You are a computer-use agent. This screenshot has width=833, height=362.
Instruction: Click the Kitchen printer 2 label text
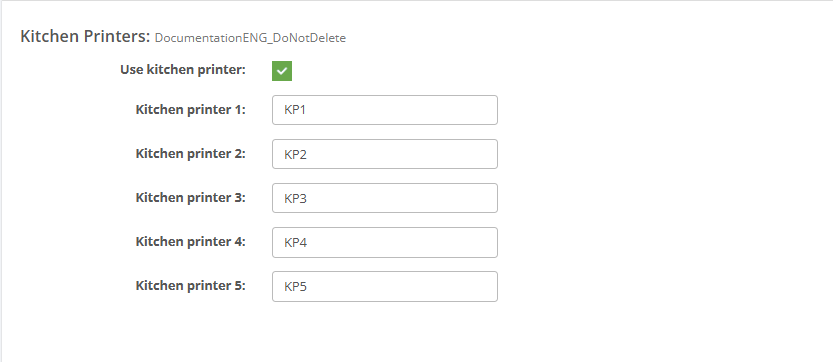click(x=191, y=154)
